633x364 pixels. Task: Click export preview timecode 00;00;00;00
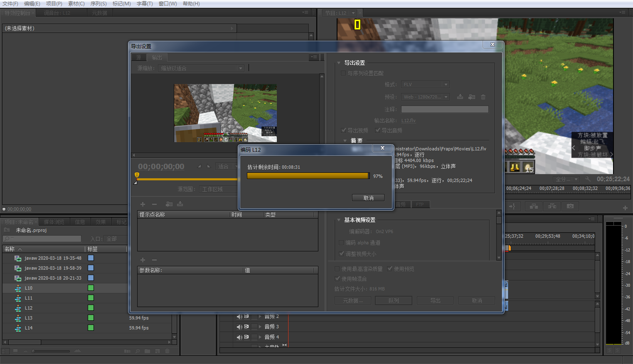161,167
